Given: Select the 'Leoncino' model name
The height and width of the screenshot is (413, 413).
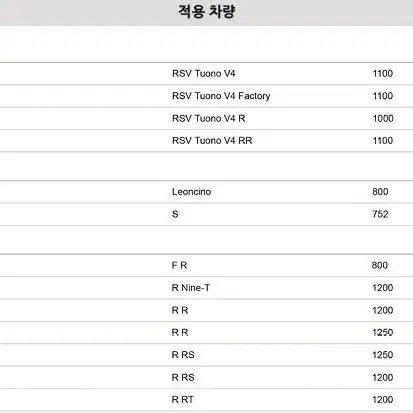Looking at the screenshot, I should tap(191, 192).
